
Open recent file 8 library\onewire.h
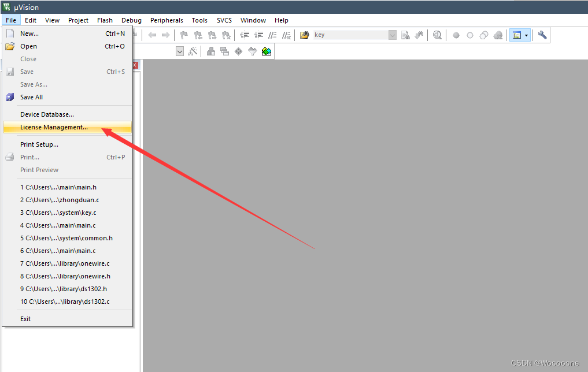point(68,276)
